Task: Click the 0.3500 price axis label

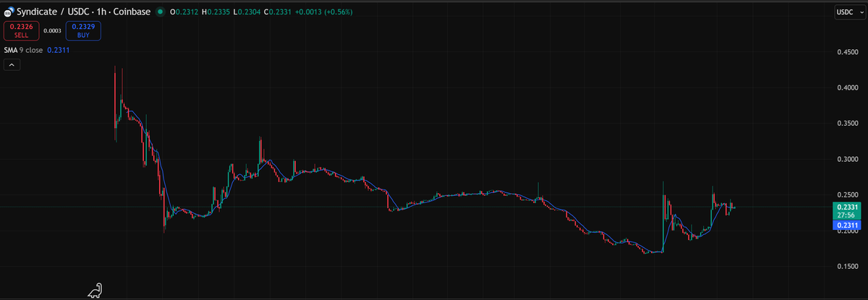Action: (847, 124)
